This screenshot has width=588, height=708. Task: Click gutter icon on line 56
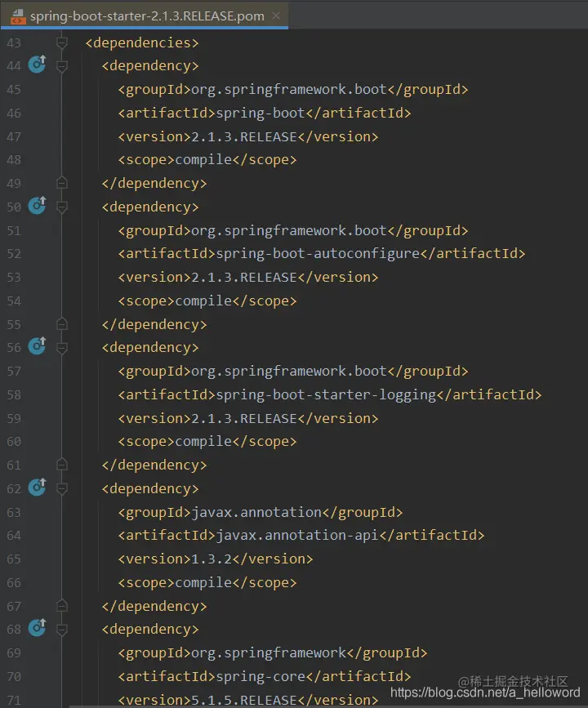[37, 346]
